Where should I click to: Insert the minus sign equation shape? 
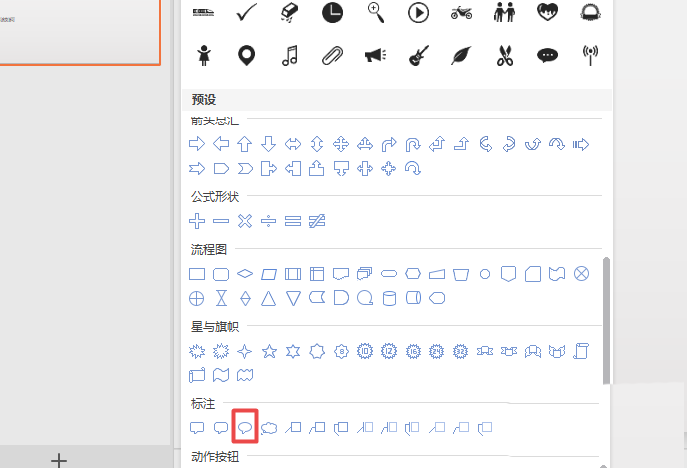221,221
